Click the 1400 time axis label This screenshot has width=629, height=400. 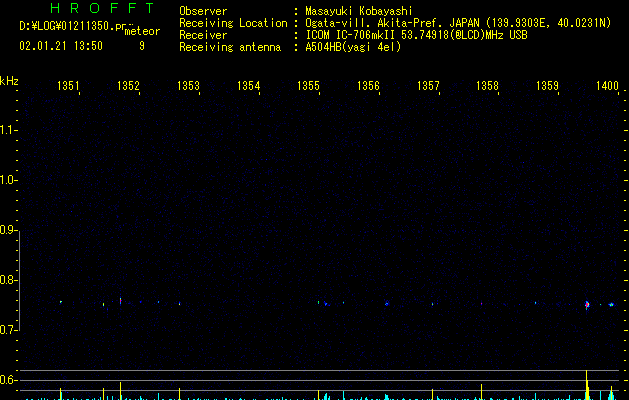point(607,85)
